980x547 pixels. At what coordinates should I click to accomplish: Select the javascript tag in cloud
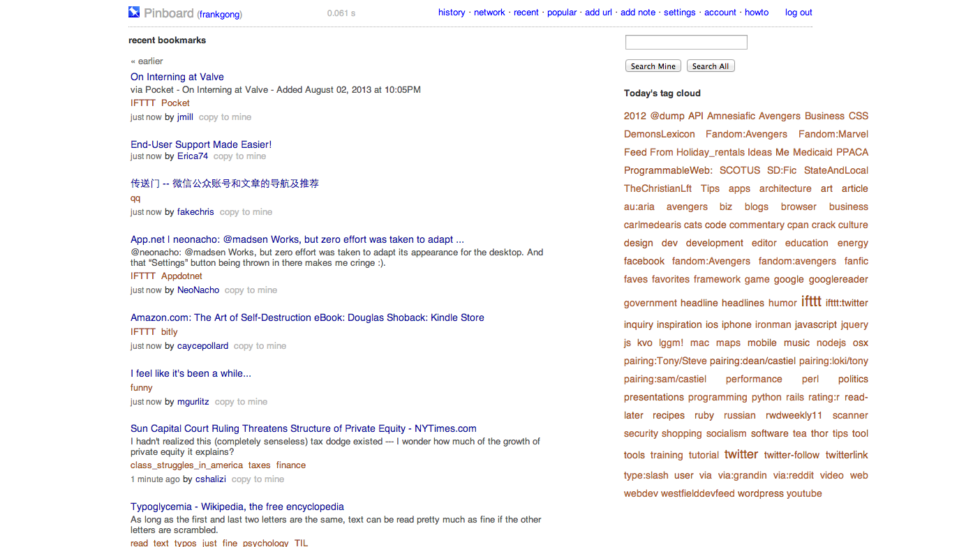815,325
